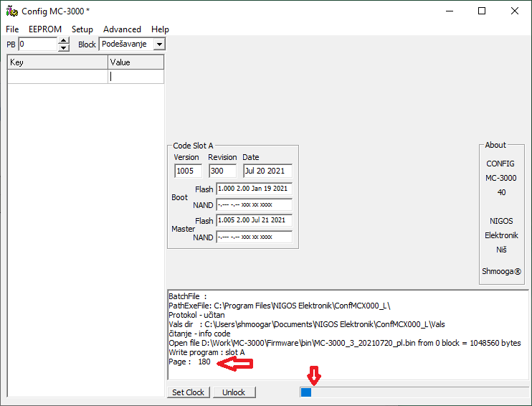Image resolution: width=532 pixels, height=406 pixels.
Task: Select the Value column header
Action: coord(136,62)
